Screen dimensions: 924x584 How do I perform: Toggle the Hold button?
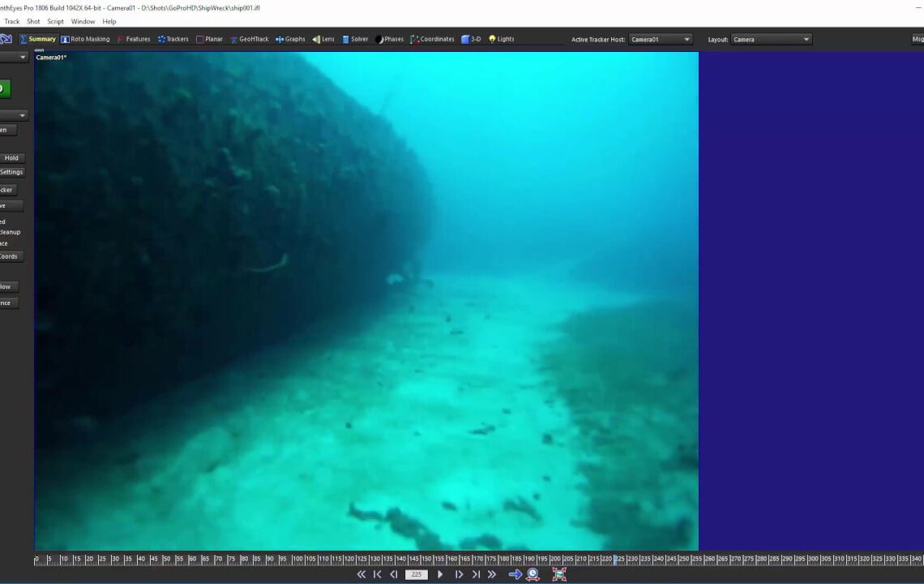tap(11, 158)
